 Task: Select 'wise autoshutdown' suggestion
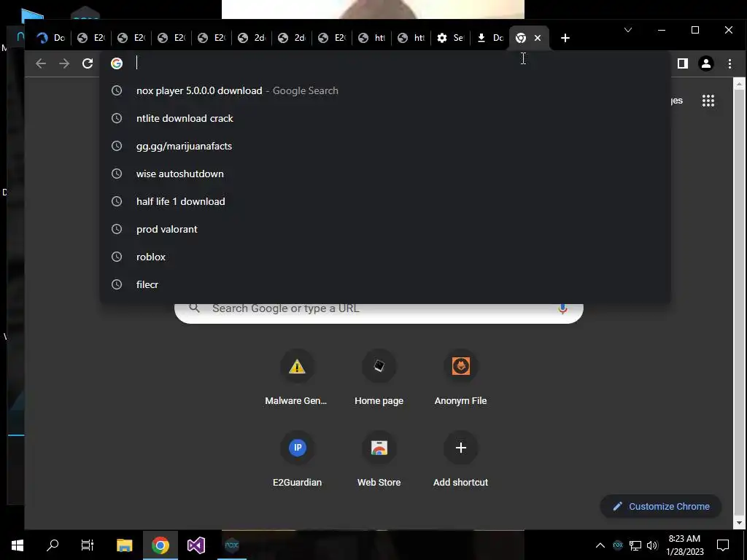point(385,174)
